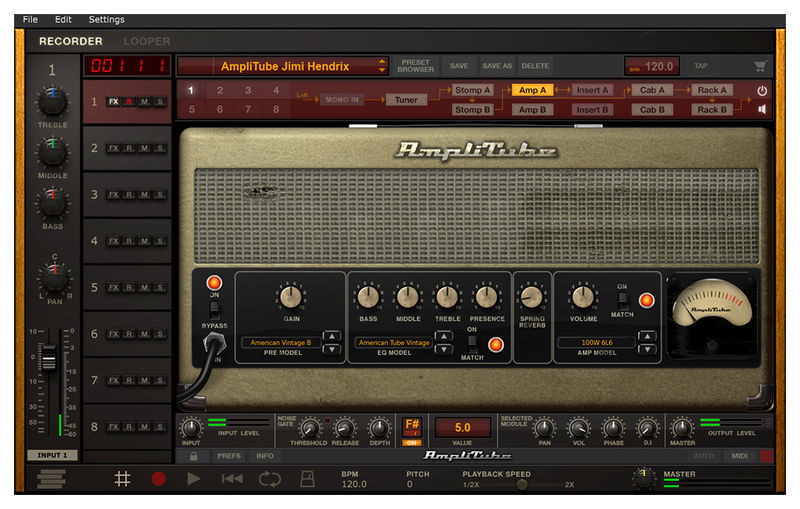Select the Amp B module

click(x=532, y=110)
